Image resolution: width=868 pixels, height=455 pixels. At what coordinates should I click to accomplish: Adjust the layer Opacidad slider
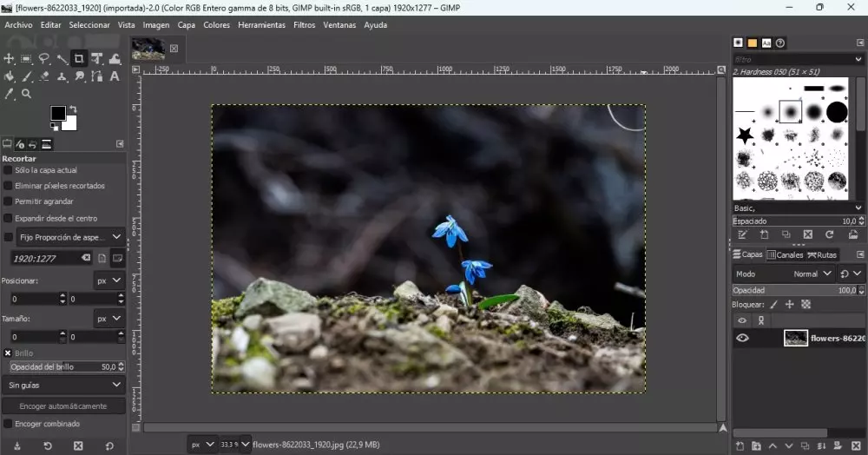[x=794, y=290]
